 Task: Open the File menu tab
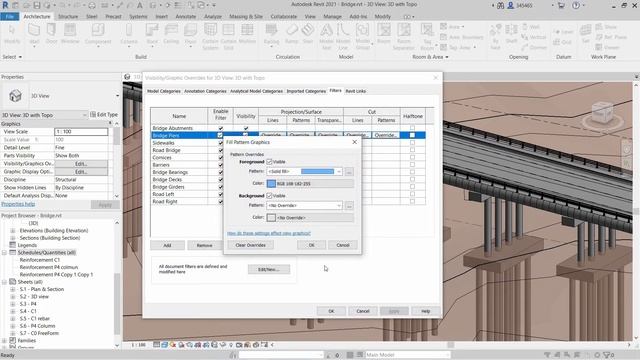9,16
